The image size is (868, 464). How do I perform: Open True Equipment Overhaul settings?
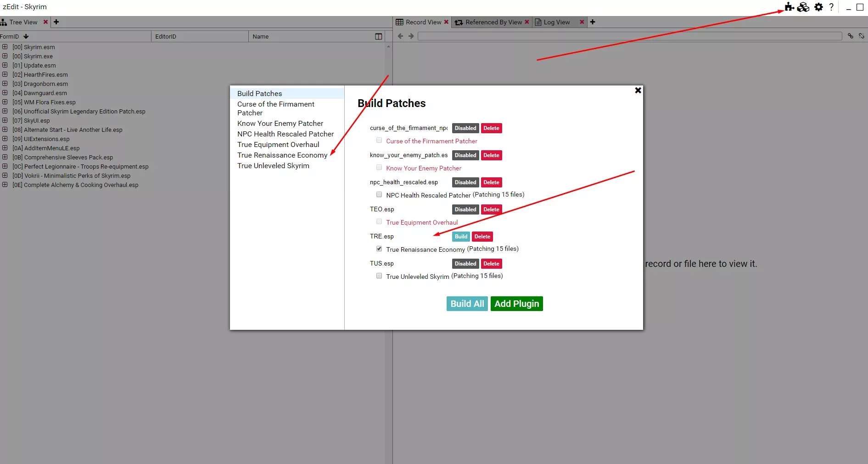point(287,144)
